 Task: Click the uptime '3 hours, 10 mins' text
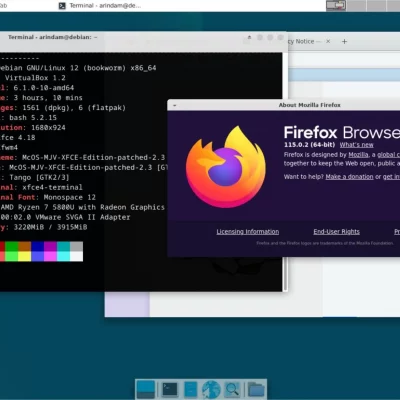coord(48,98)
